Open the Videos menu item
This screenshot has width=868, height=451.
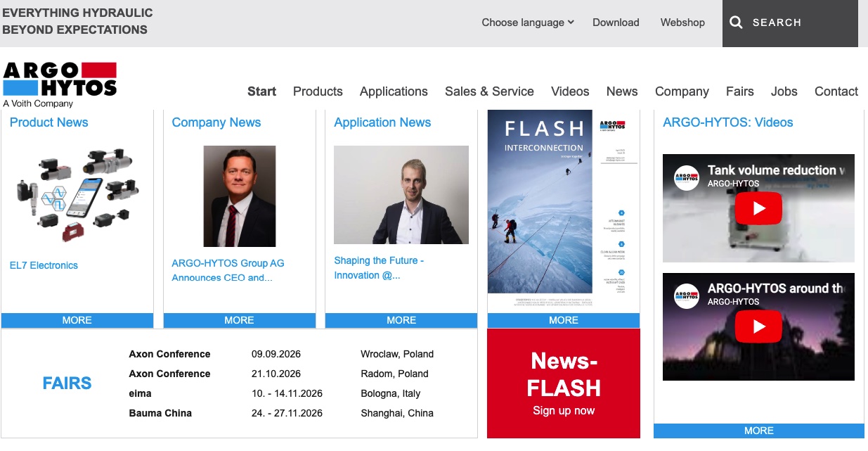pos(570,91)
